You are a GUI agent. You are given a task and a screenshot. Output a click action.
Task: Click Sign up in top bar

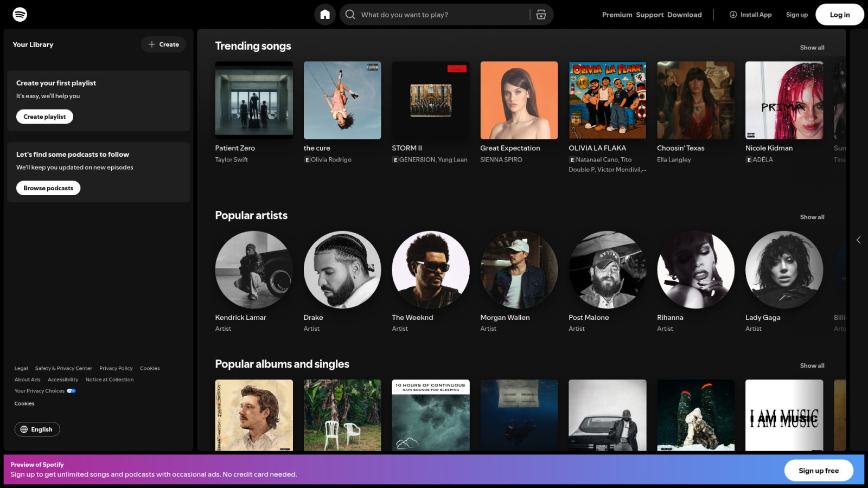[796, 15]
